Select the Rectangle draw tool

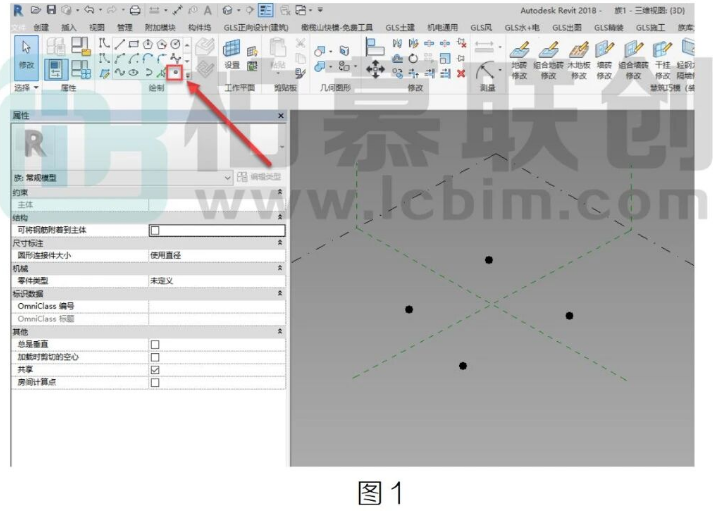pyautogui.click(x=134, y=44)
